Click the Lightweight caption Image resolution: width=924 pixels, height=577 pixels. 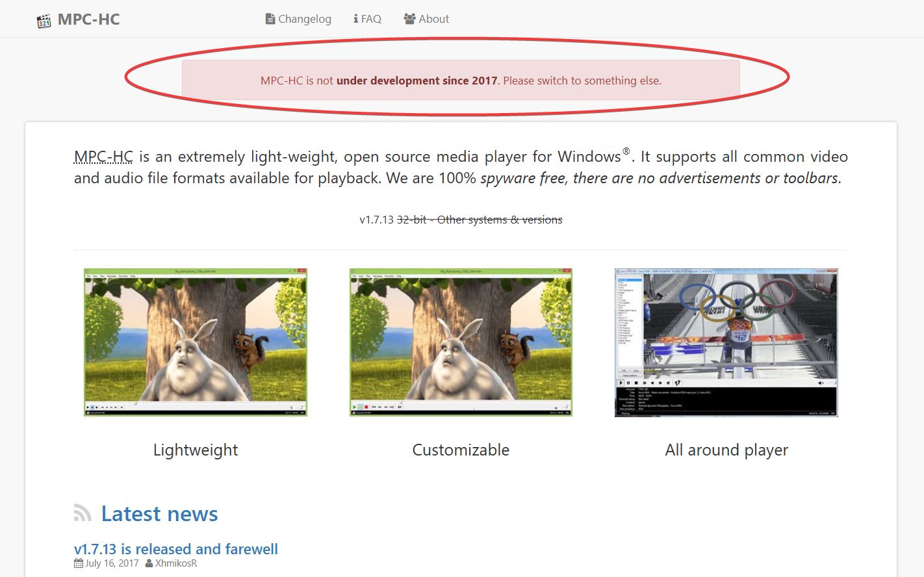point(196,450)
